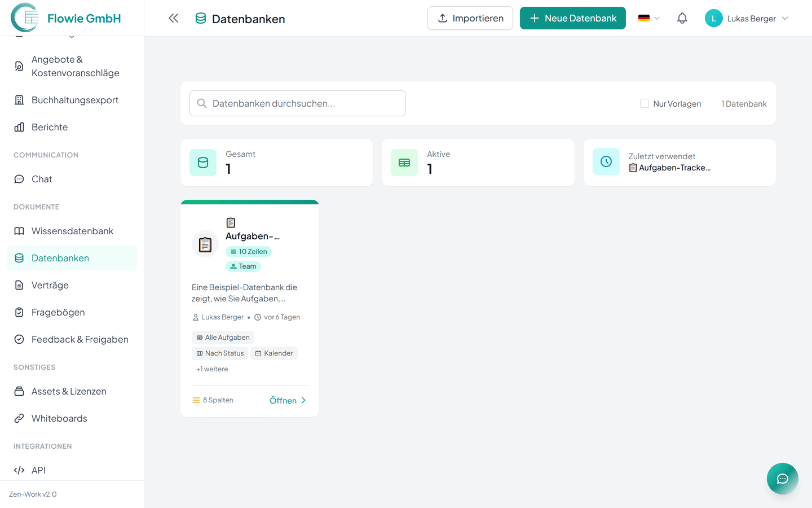Select Whiteboards from the sidebar
The height and width of the screenshot is (508, 812).
coord(59,418)
